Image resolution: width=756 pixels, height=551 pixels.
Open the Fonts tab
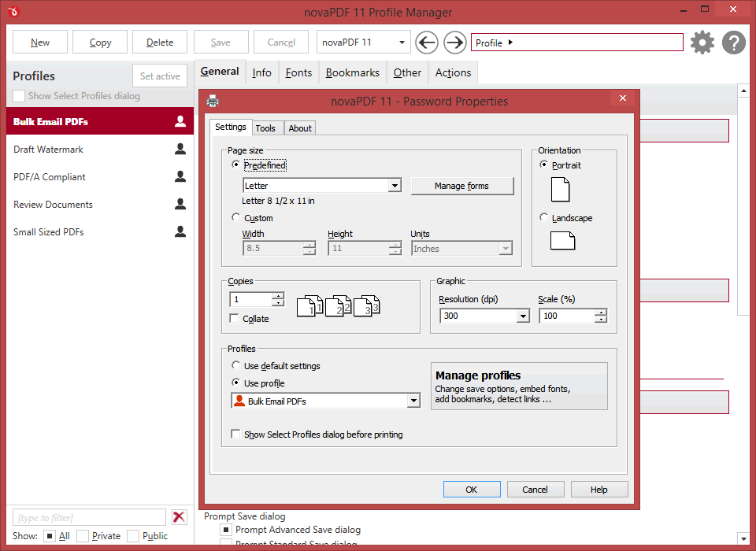click(x=298, y=72)
